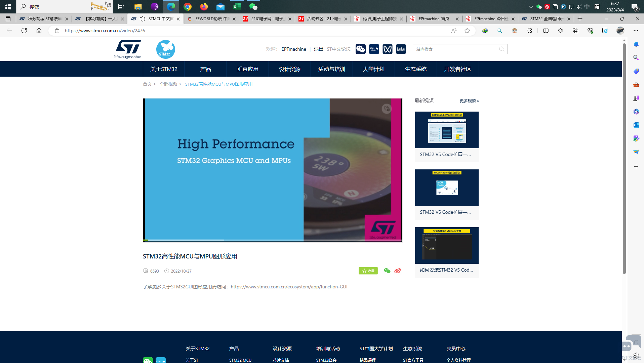This screenshot has height=363, width=644.
Task: Switch to the STM32 全国巡回 browser tab
Action: 546,19
